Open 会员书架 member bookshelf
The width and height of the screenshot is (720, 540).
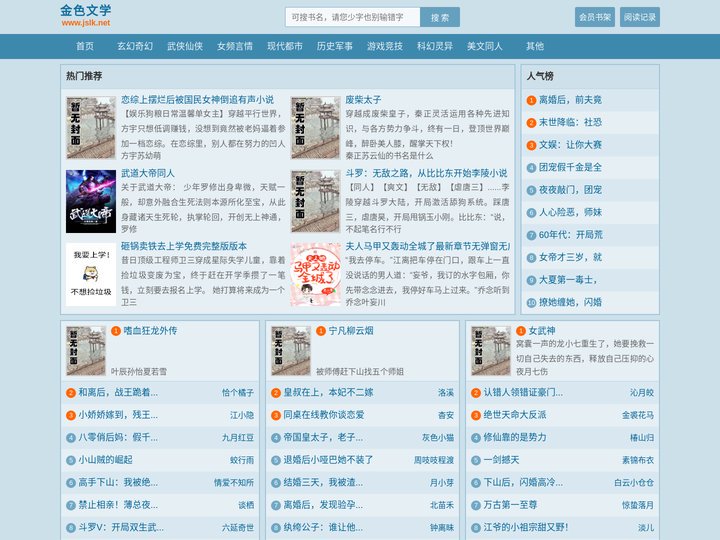[595, 17]
